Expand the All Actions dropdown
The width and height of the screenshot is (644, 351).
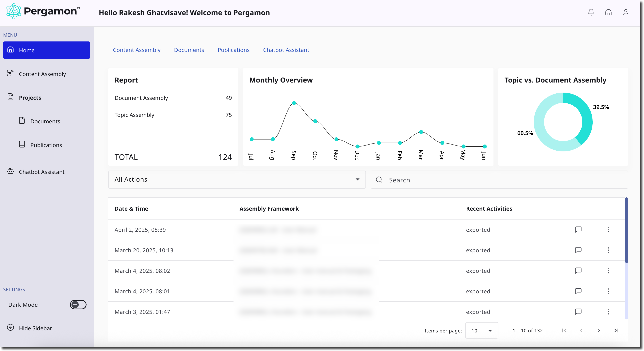237,179
